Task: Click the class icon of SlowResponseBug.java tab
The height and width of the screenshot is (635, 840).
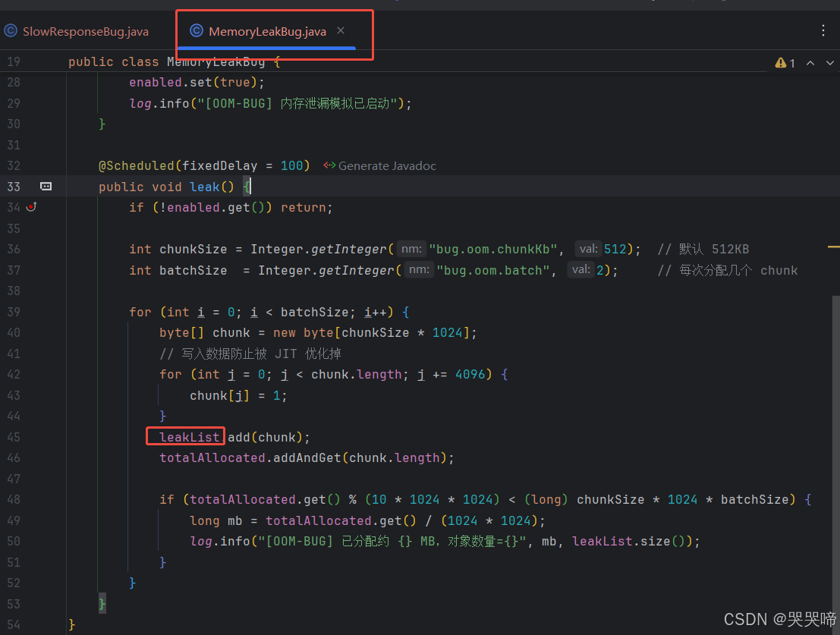Action: [x=11, y=31]
